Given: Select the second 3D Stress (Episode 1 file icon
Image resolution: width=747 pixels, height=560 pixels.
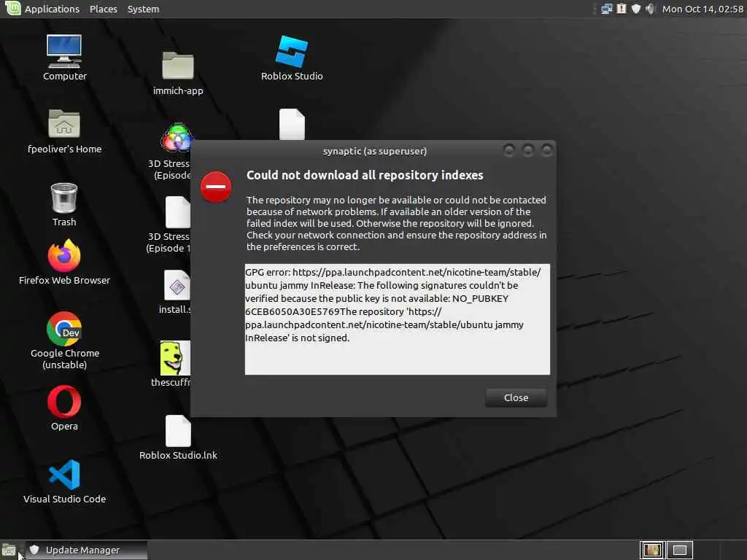Looking at the screenshot, I should tap(178, 212).
